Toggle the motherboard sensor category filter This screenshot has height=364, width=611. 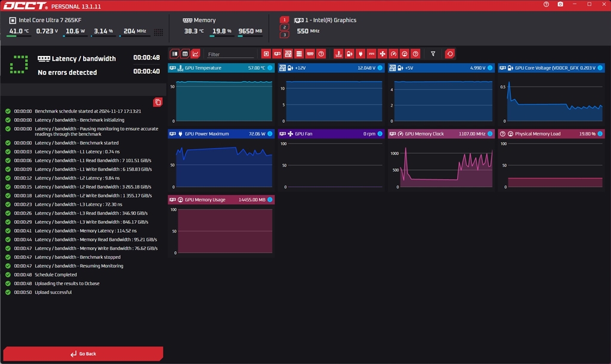pyautogui.click(x=288, y=54)
